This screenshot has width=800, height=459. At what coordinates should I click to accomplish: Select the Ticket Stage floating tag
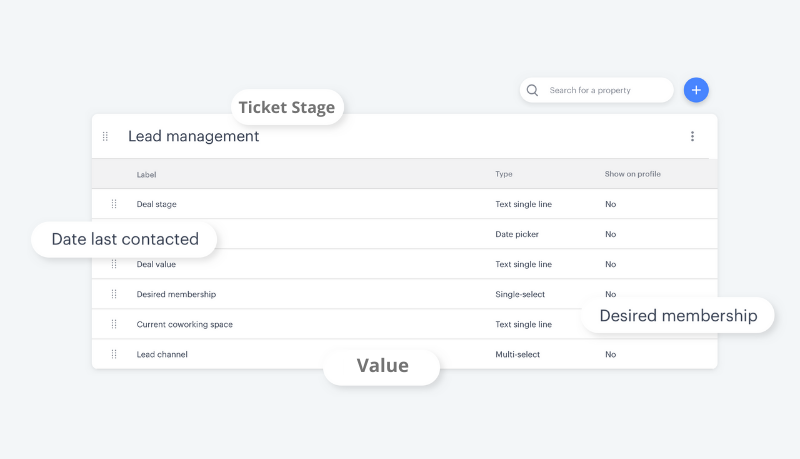coord(286,108)
